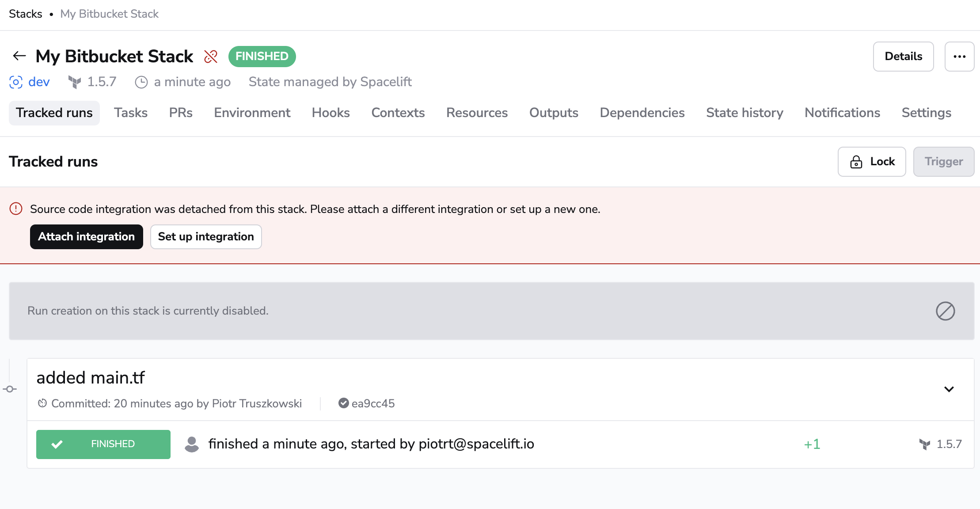Open the Details panel button
This screenshot has height=509, width=980.
[x=903, y=57]
